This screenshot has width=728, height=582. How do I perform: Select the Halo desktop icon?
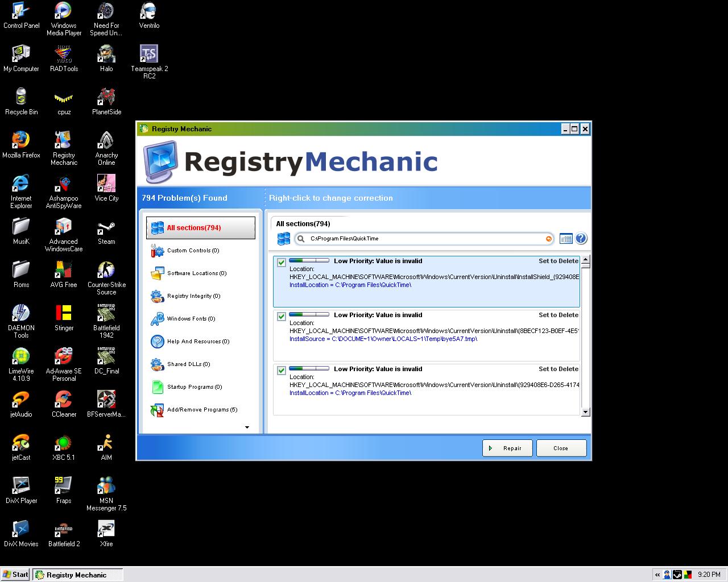pos(106,59)
